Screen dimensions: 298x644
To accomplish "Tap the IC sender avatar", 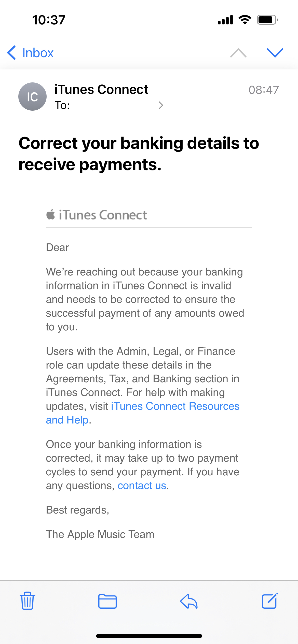I will click(x=32, y=97).
